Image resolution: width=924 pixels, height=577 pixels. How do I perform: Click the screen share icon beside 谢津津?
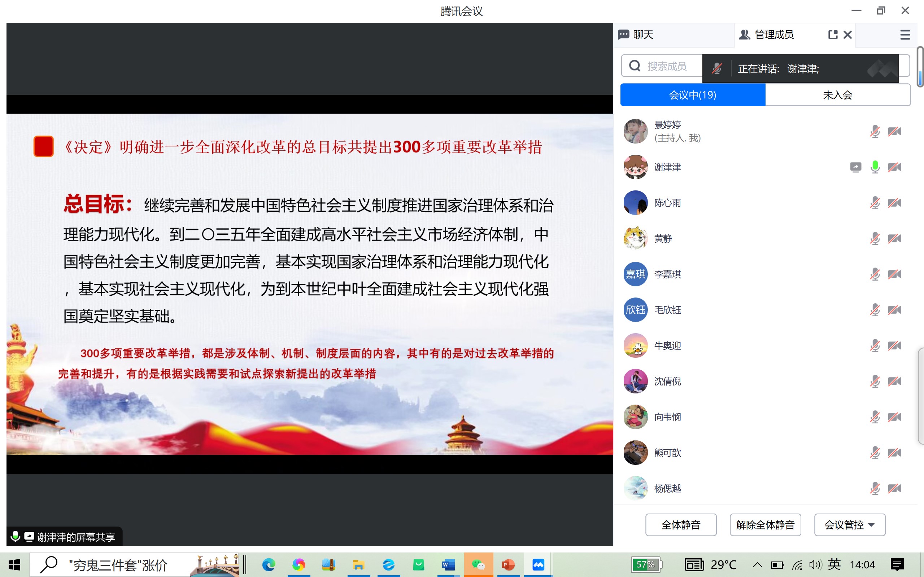(x=855, y=167)
